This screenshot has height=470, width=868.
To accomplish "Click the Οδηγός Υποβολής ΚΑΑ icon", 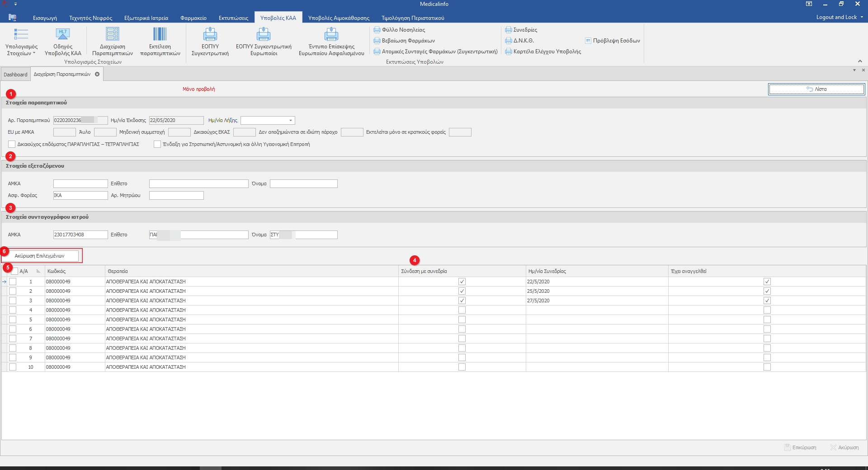I will (x=63, y=35).
